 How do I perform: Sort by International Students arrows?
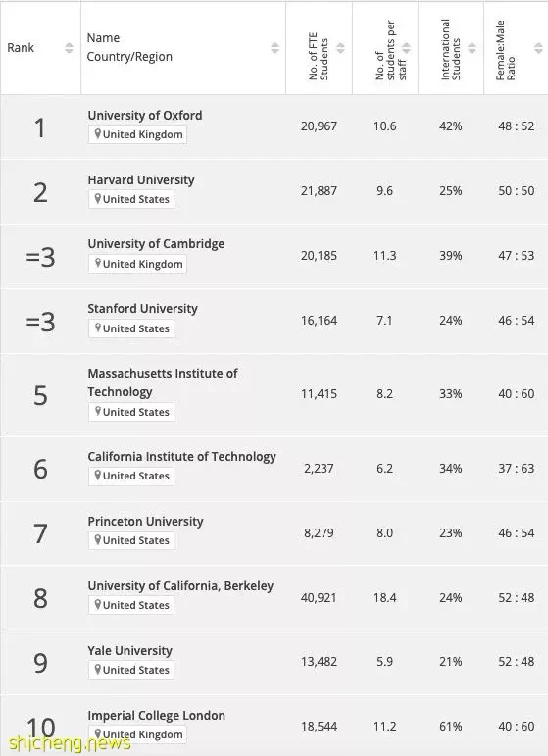[x=472, y=48]
